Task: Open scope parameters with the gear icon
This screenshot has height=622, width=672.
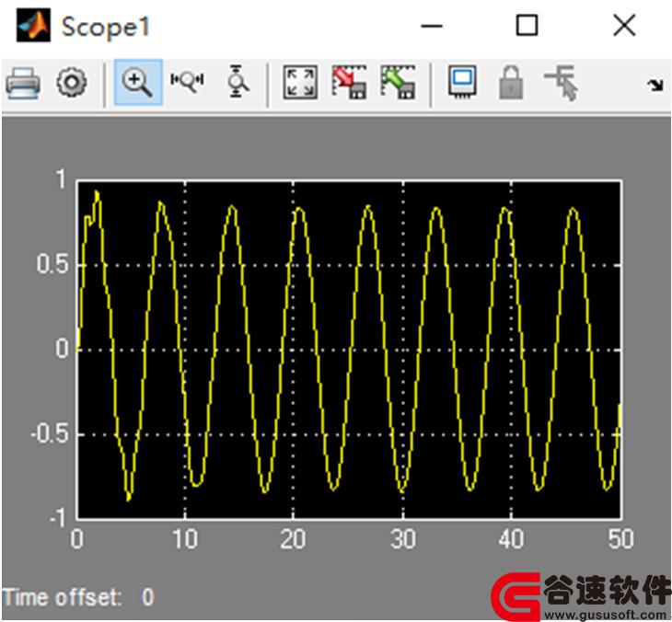Action: point(72,82)
